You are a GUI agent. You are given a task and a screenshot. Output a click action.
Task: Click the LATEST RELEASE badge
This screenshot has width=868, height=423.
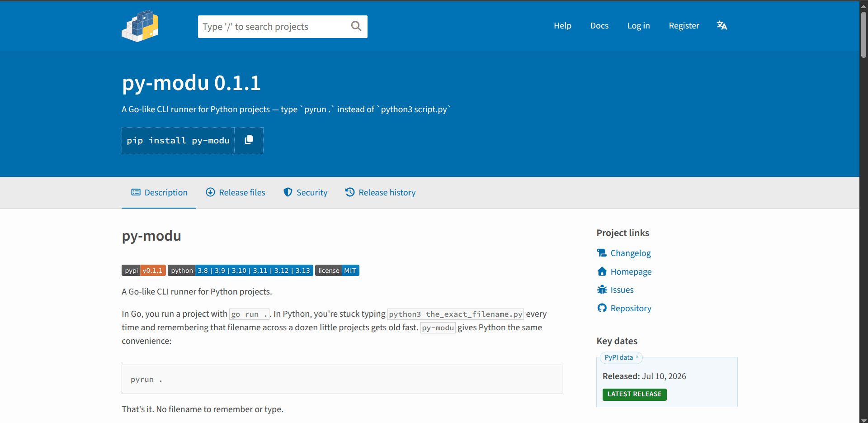click(x=634, y=394)
